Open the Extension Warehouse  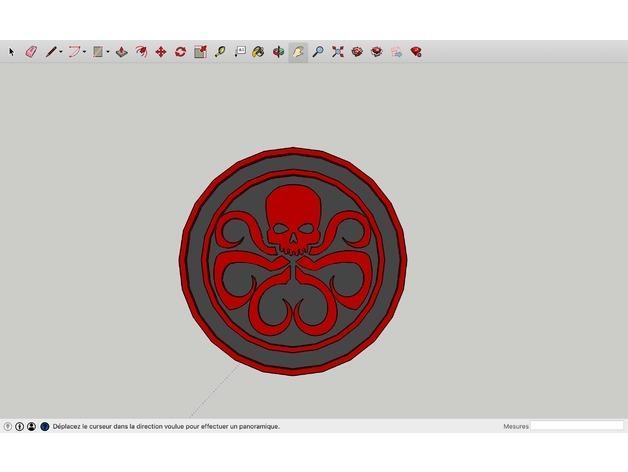(x=377, y=52)
